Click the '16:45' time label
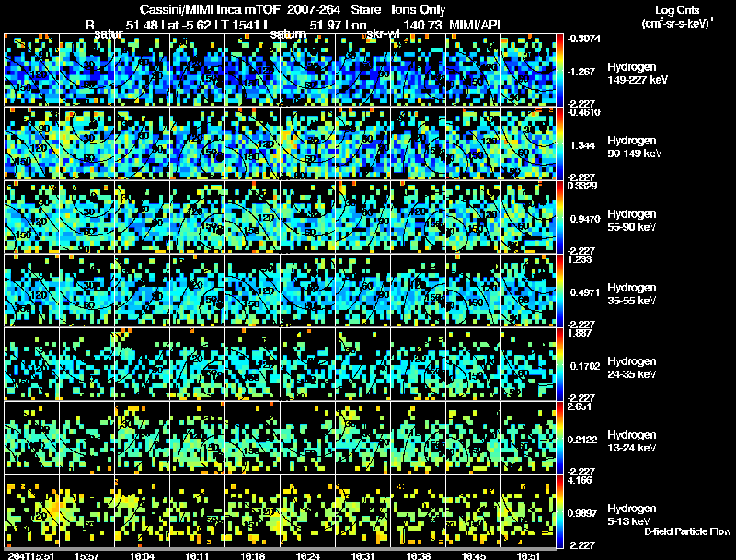This screenshot has height=560, width=736. tap(474, 555)
